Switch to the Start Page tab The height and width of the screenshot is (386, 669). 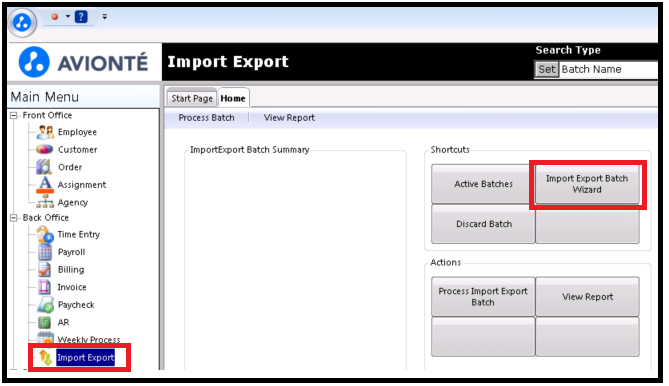[x=192, y=99]
